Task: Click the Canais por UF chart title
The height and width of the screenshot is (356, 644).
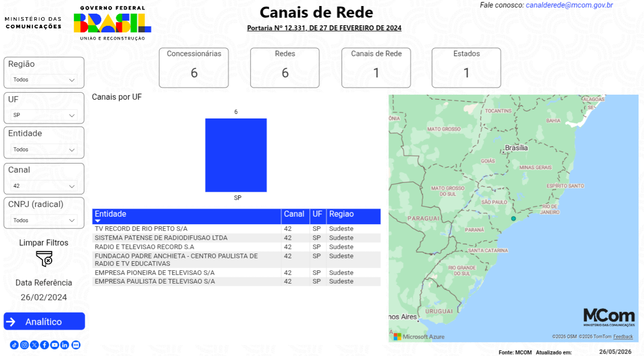Action: coord(117,97)
